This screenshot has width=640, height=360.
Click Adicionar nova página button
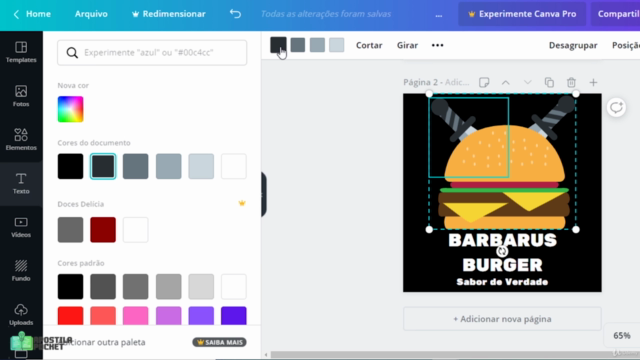pos(502,319)
